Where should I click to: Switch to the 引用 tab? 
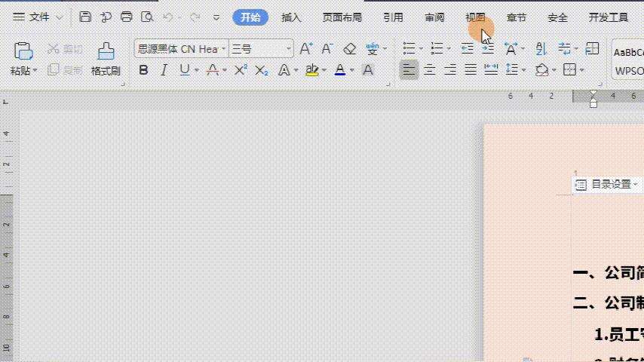pyautogui.click(x=393, y=17)
